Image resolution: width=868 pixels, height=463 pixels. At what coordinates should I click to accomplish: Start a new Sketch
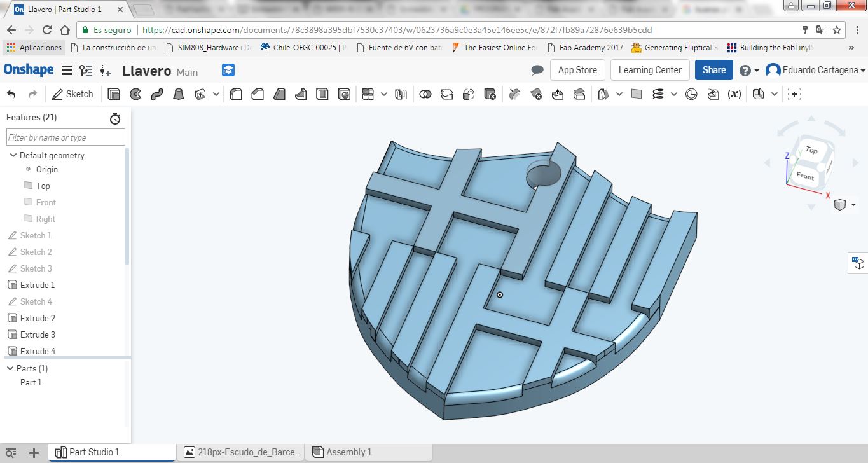point(72,94)
